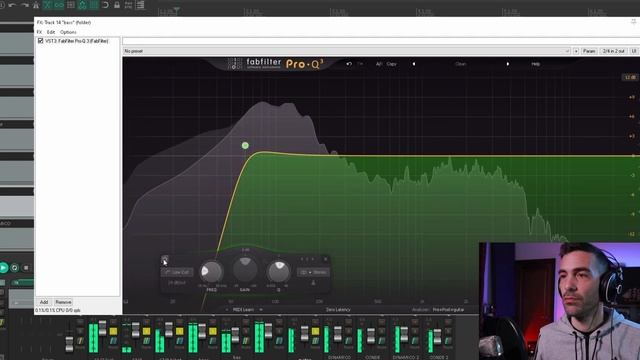Click the Q knob
This screenshot has height=360, width=640.
tap(278, 271)
